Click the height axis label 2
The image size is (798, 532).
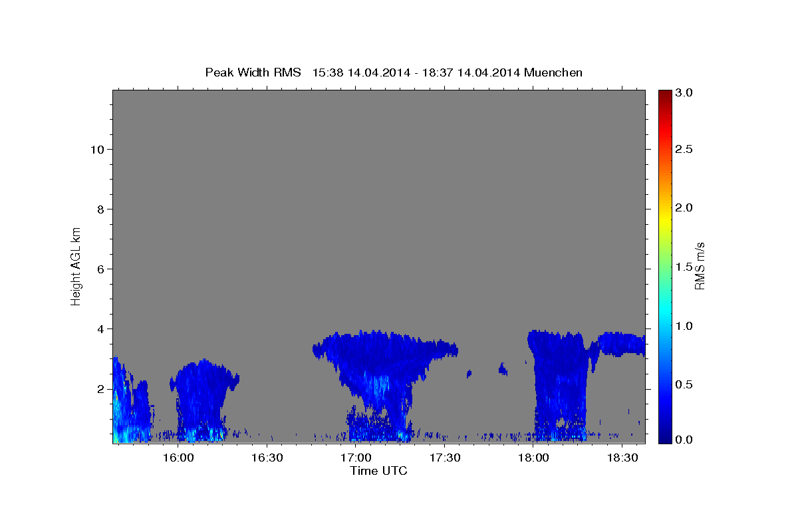pyautogui.click(x=100, y=389)
